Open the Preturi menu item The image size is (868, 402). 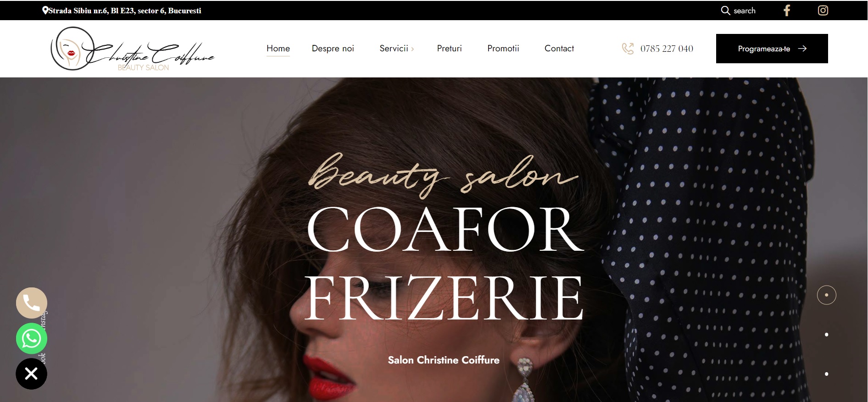point(449,49)
